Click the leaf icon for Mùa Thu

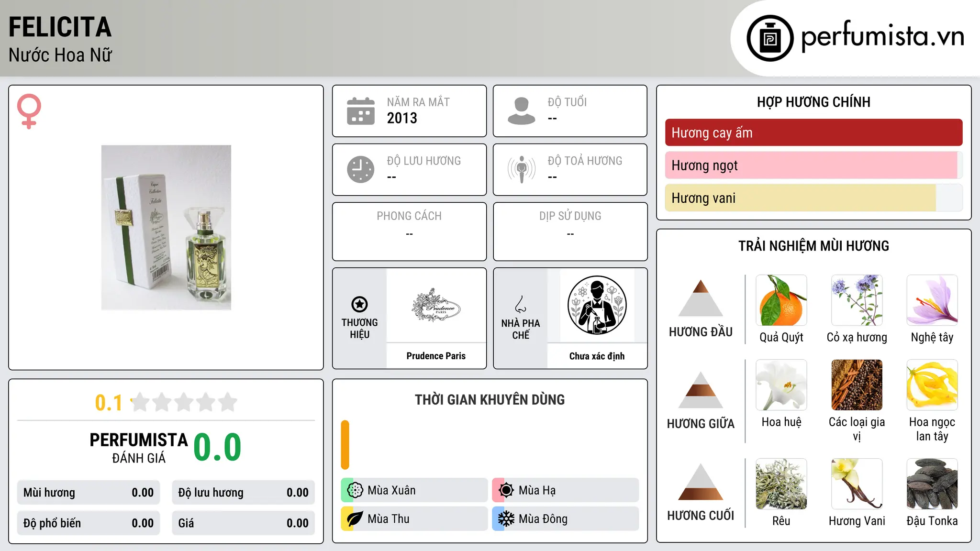(x=355, y=519)
